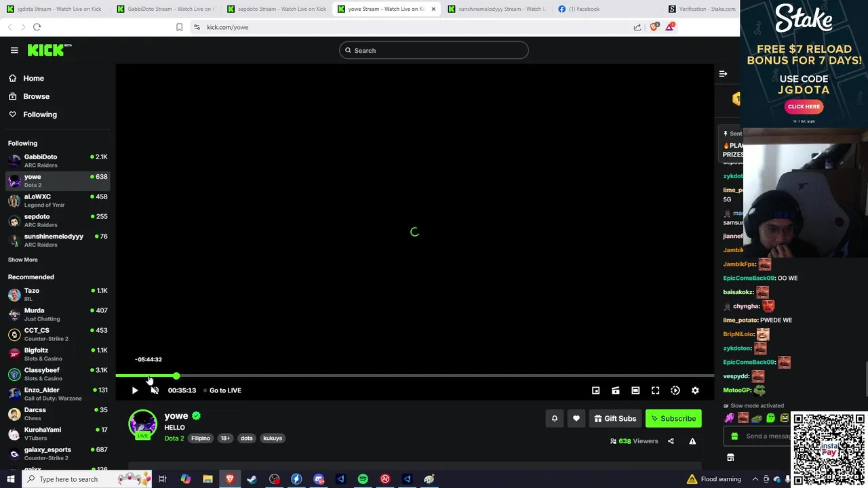The image size is (868, 488).
Task: Click the Kick search box
Action: pos(434,50)
